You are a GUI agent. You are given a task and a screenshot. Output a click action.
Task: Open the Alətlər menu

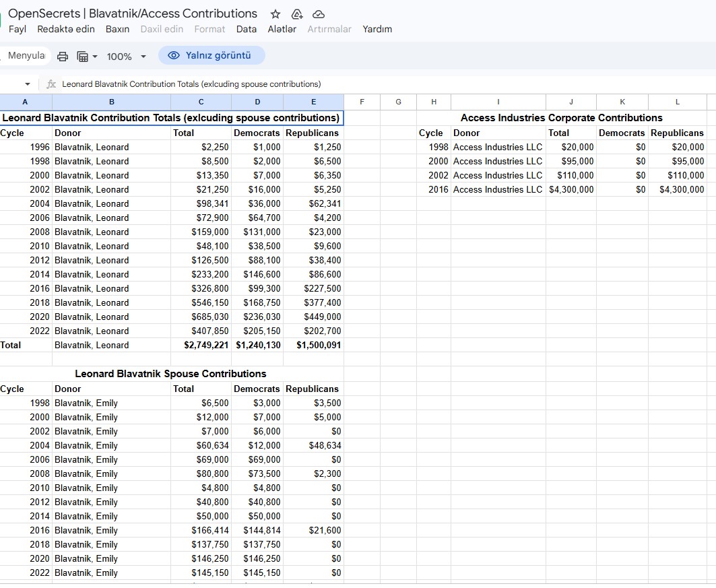point(282,29)
